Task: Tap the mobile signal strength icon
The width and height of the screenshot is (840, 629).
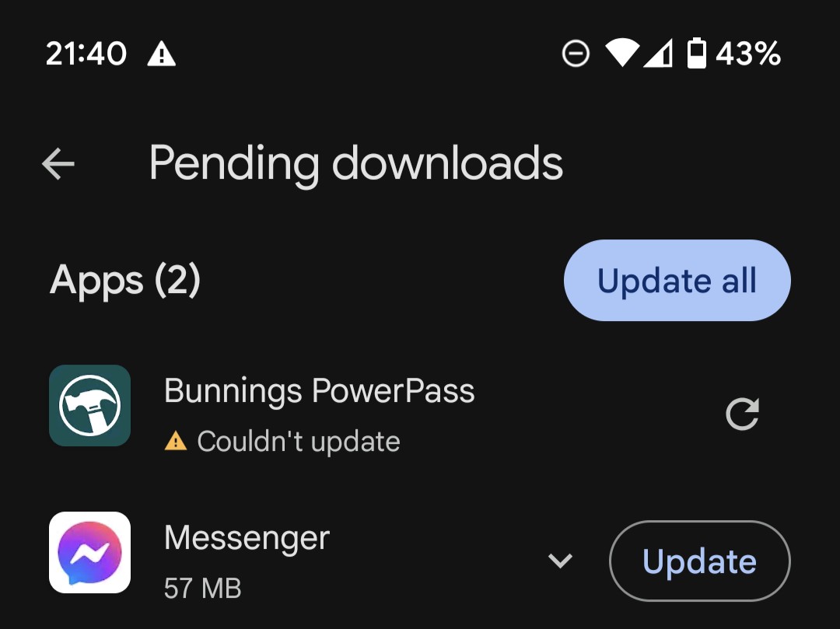Action: (658, 54)
